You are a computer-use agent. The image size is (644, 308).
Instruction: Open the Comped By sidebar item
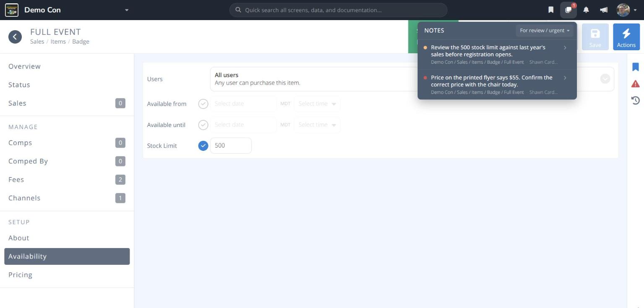point(67,161)
